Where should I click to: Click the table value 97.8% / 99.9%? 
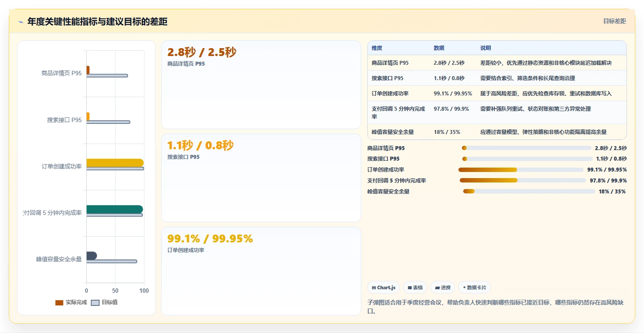click(451, 109)
